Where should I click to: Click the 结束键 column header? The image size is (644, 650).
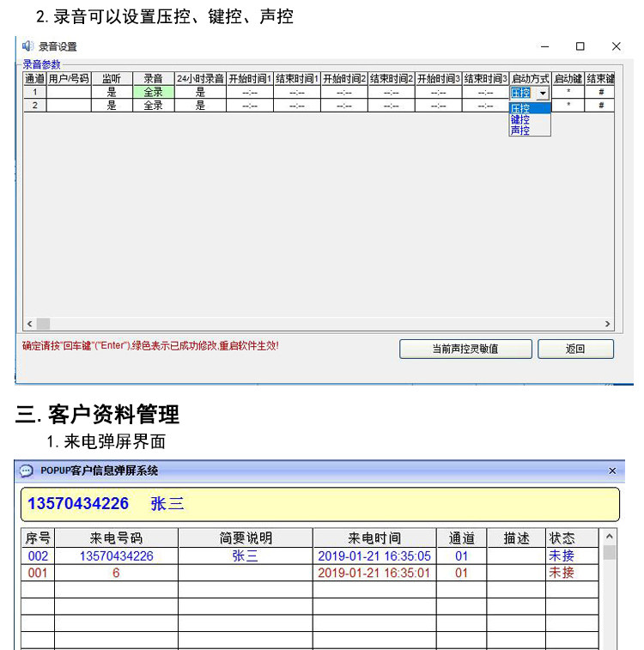click(599, 78)
